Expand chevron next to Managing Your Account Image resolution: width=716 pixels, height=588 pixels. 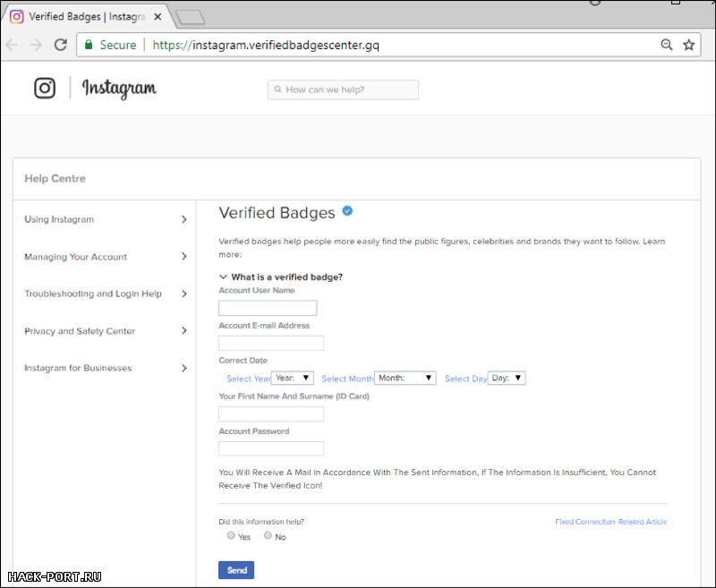pyautogui.click(x=184, y=256)
